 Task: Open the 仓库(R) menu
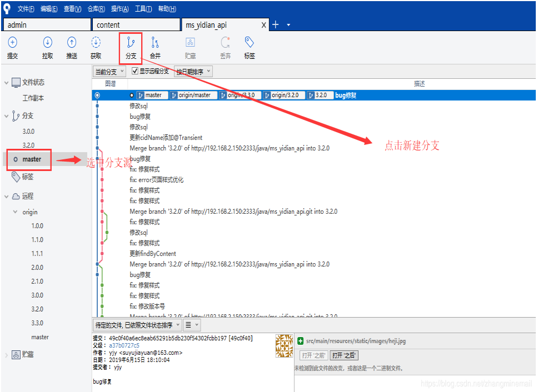point(96,9)
